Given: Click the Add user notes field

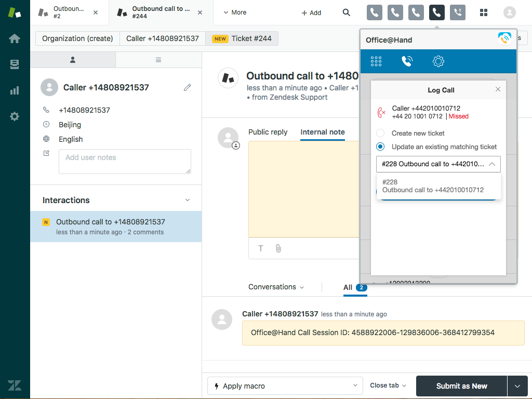Looking at the screenshot, I should tap(125, 161).
